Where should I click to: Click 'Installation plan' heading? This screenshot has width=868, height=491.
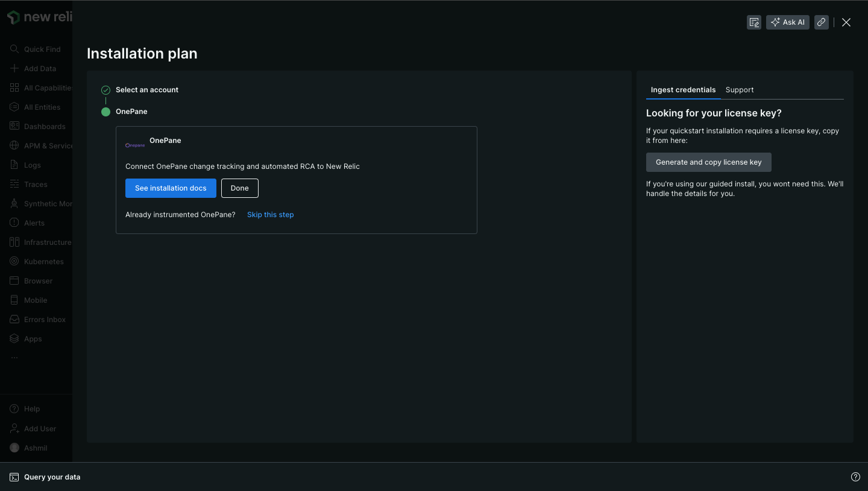[x=142, y=54]
